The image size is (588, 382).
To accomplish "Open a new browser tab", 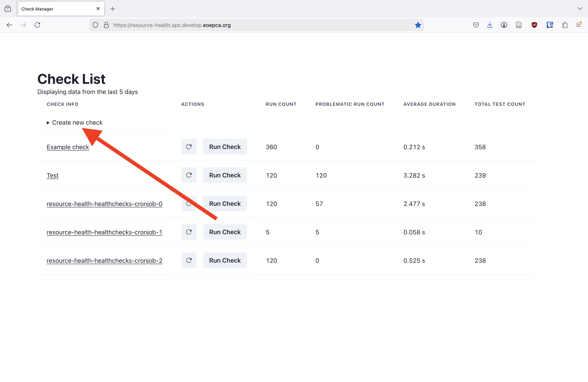I will (113, 9).
